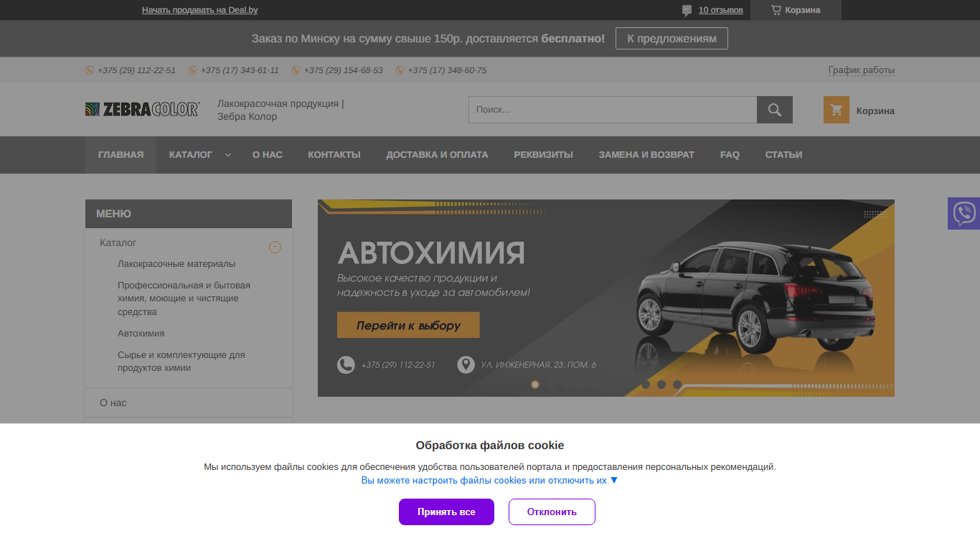This screenshot has width=980, height=551.
Task: Open the ГЛАВНАЯ navigation tab
Action: pos(121,155)
